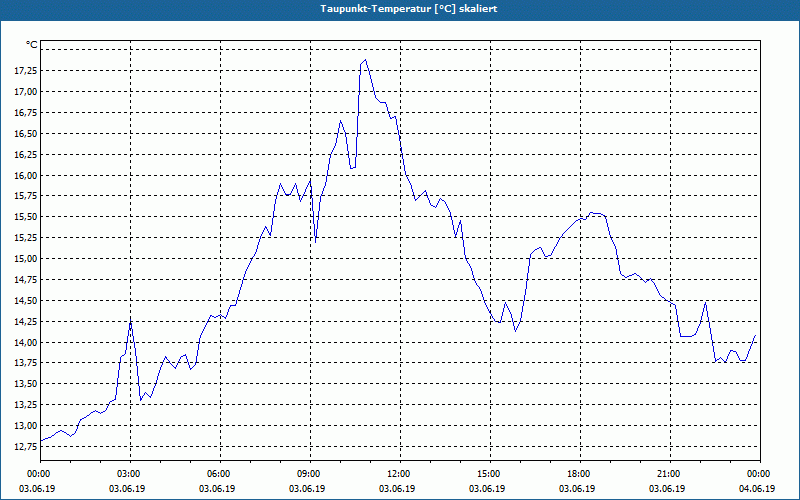Select the 15,00 y-axis label
This screenshot has width=800, height=500.
(x=26, y=259)
